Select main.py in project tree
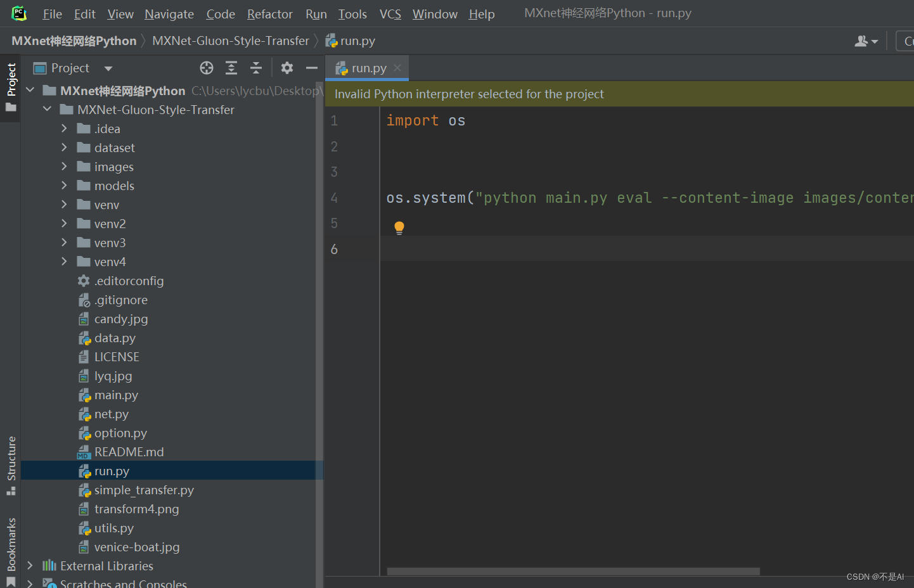This screenshot has height=588, width=914. 116,395
